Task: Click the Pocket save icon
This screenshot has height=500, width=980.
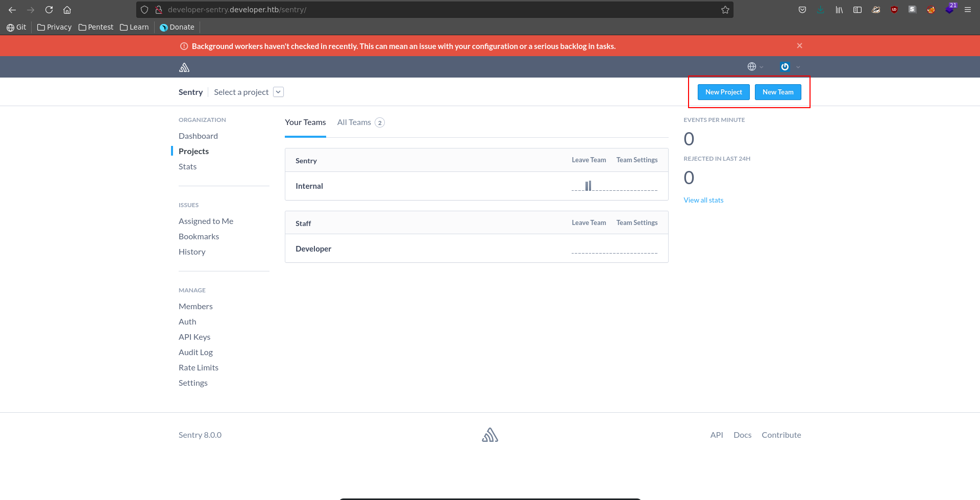Action: [802, 10]
